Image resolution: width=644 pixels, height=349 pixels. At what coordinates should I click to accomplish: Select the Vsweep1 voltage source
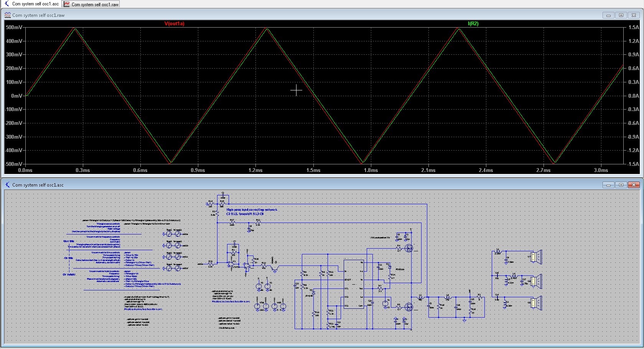(x=178, y=234)
